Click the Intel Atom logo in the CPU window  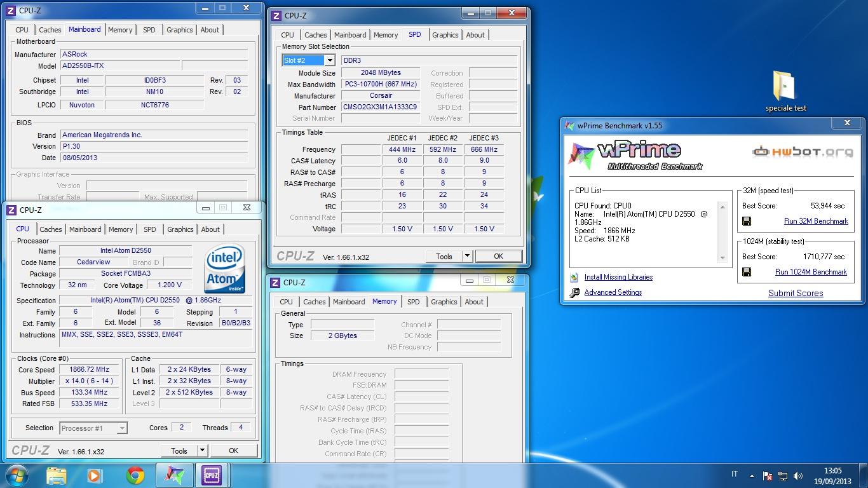[225, 269]
